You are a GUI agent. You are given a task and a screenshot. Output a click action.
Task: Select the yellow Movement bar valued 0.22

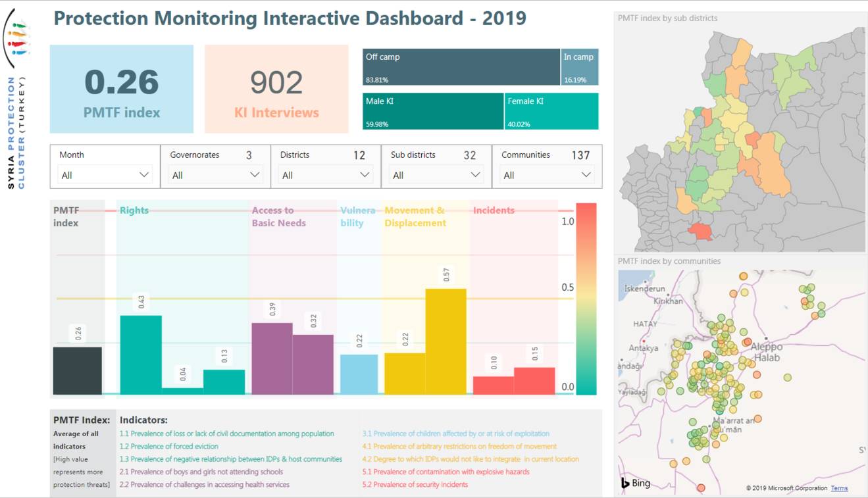coord(405,374)
